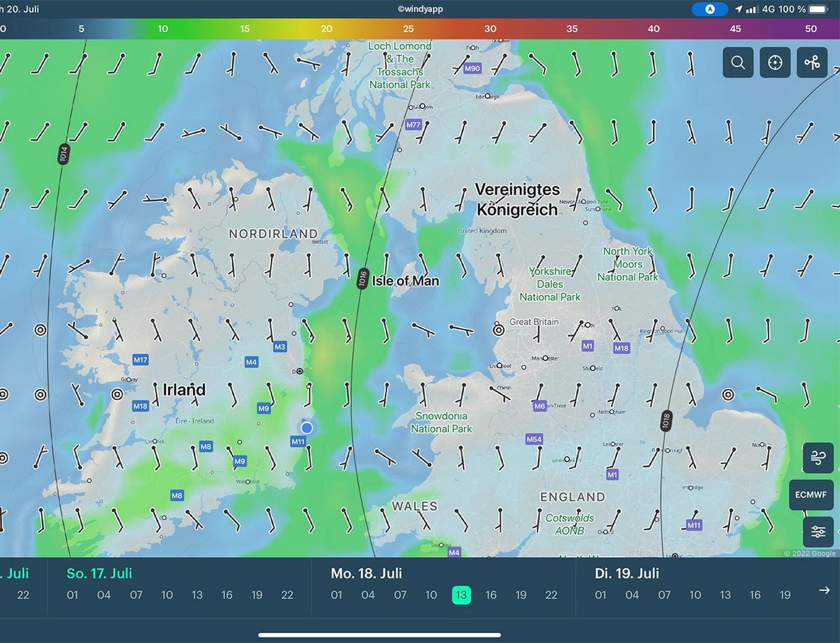Select hour 19 on Di. 19. Juli
840x643 pixels.
point(785,595)
